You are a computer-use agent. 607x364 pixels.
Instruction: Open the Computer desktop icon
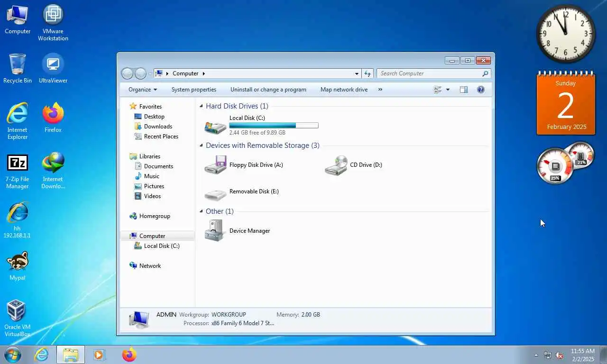18,19
